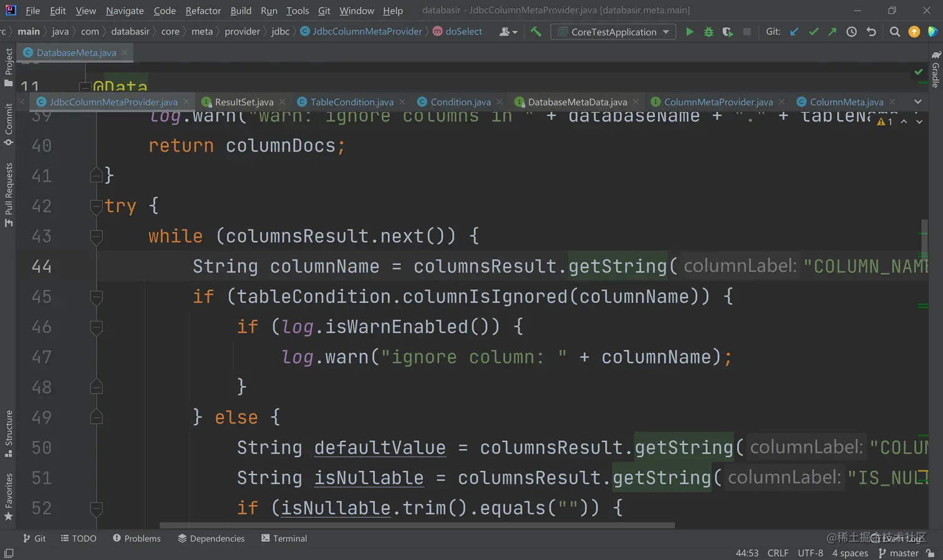Image resolution: width=943 pixels, height=560 pixels.
Task: Collapse the try block on line 42
Action: pyautogui.click(x=96, y=206)
